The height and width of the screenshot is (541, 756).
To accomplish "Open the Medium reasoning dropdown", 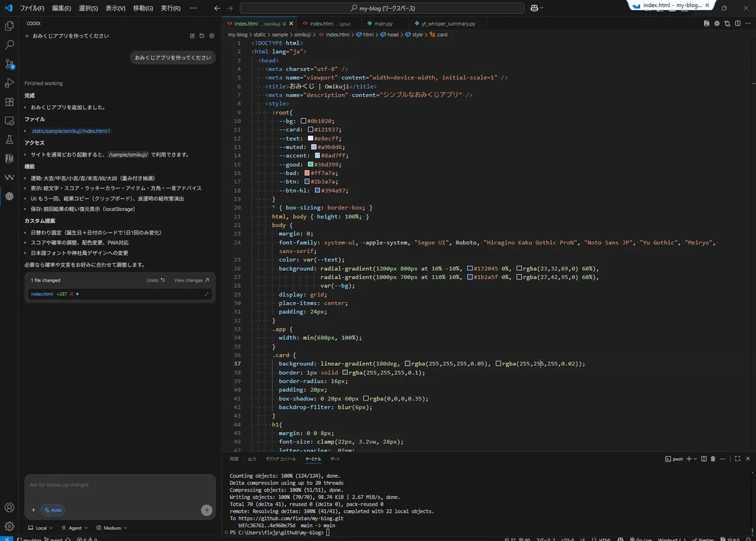I will point(112,528).
